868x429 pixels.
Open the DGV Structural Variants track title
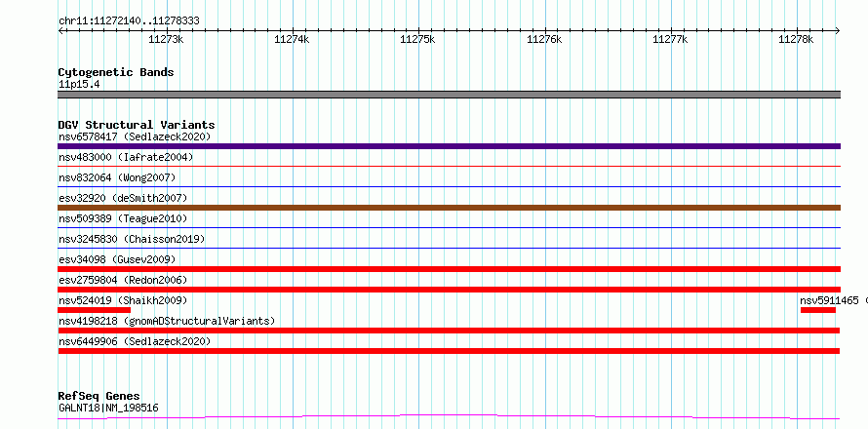tap(137, 125)
